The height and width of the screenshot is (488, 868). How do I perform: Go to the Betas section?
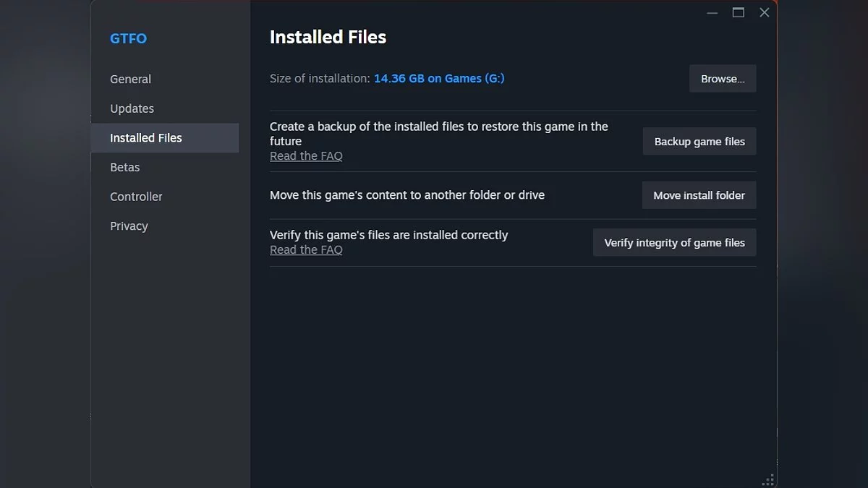pos(124,167)
